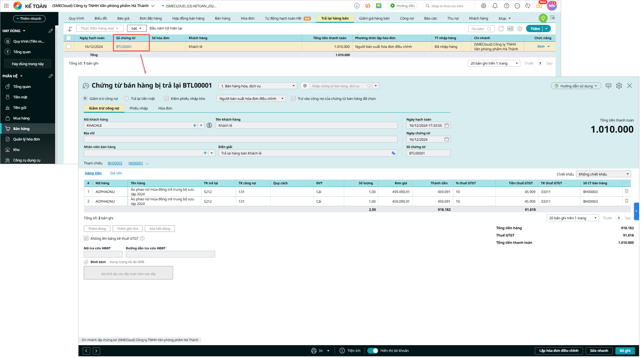644x358 pixels.
Task: Select Trả lại tiền mặt option
Action: pos(140,99)
